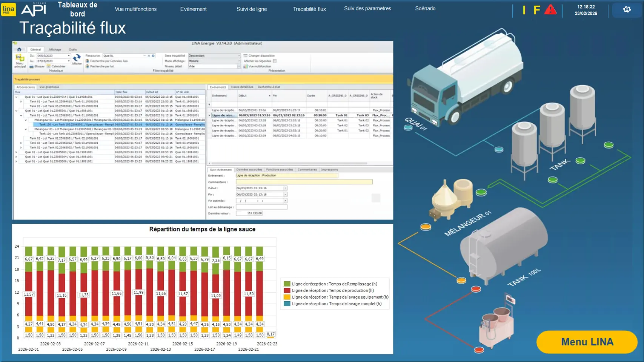Click the red Temps de production legend swatch
This screenshot has height=362, width=644.
point(287,290)
